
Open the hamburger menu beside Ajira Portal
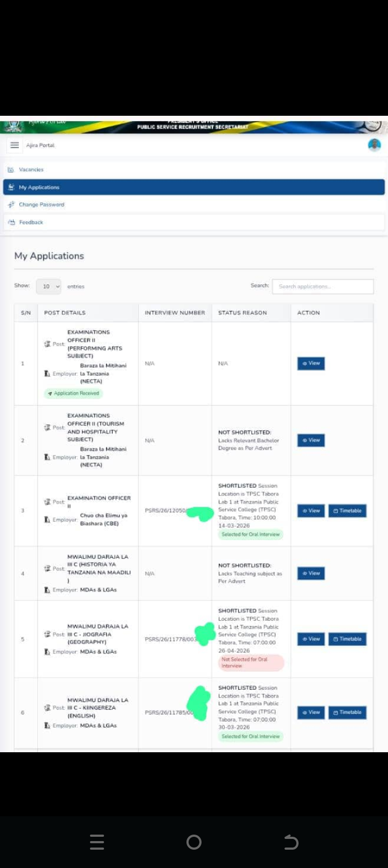15,145
